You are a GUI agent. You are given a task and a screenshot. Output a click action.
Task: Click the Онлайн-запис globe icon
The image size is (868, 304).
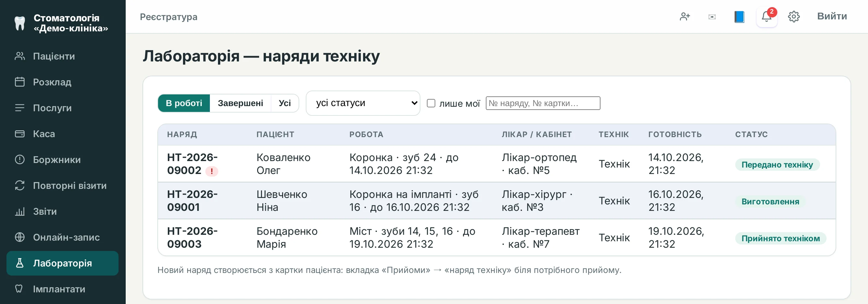(x=20, y=237)
